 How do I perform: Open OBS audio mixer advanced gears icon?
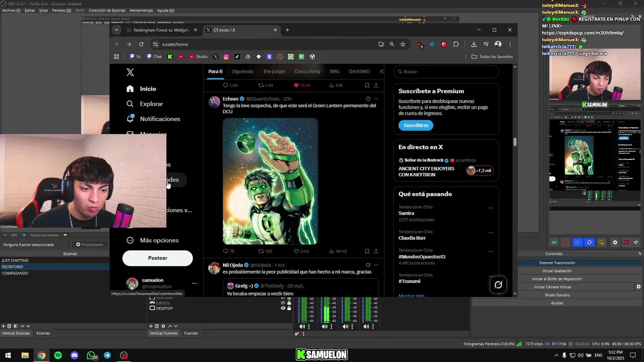[297, 334]
